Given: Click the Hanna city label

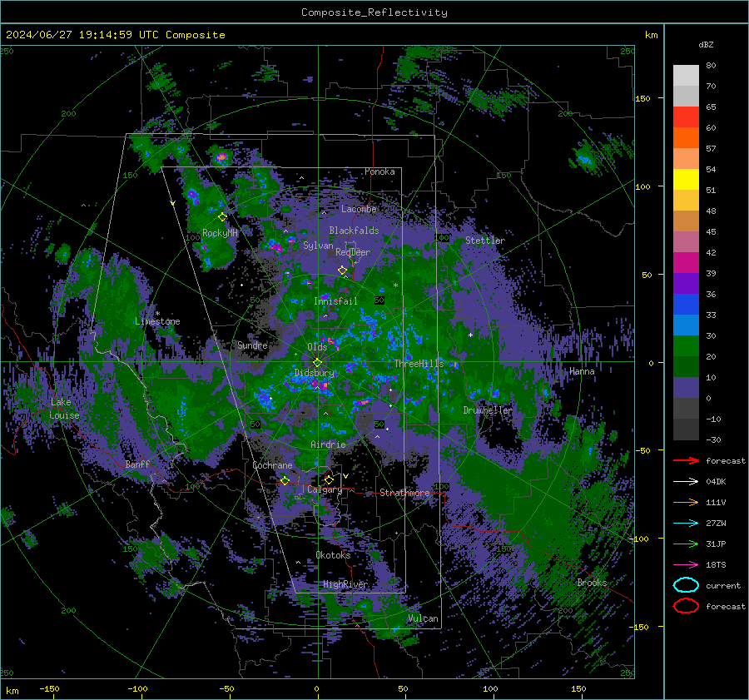Looking at the screenshot, I should [582, 371].
